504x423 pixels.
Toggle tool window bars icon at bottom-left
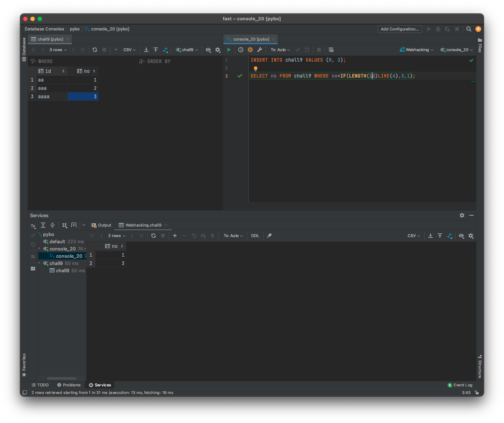(25, 393)
